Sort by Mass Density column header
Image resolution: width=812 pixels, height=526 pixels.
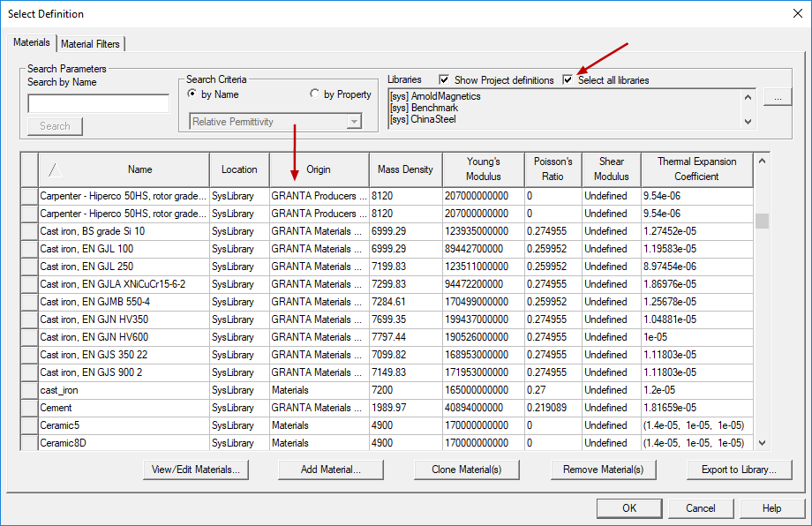pos(404,169)
